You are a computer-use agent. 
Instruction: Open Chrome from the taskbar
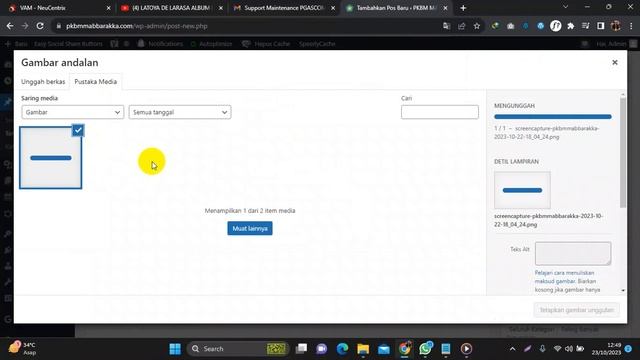point(404,349)
